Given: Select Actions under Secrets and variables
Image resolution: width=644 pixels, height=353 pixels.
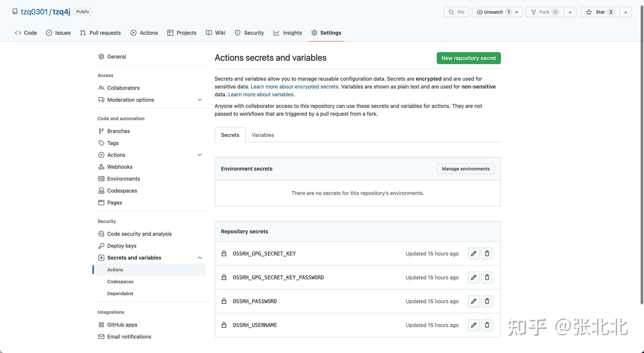Looking at the screenshot, I should click(151, 270).
